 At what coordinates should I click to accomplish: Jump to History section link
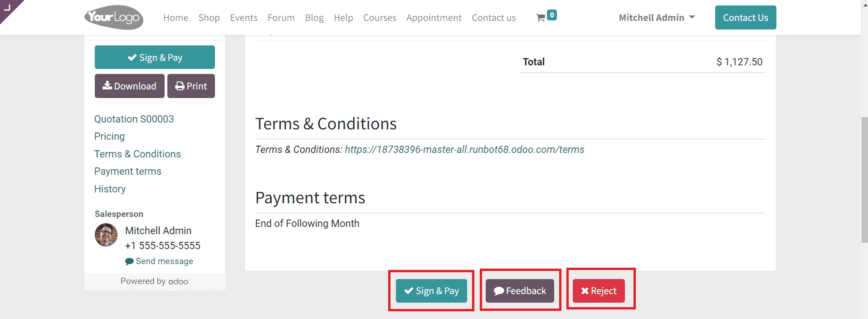110,189
